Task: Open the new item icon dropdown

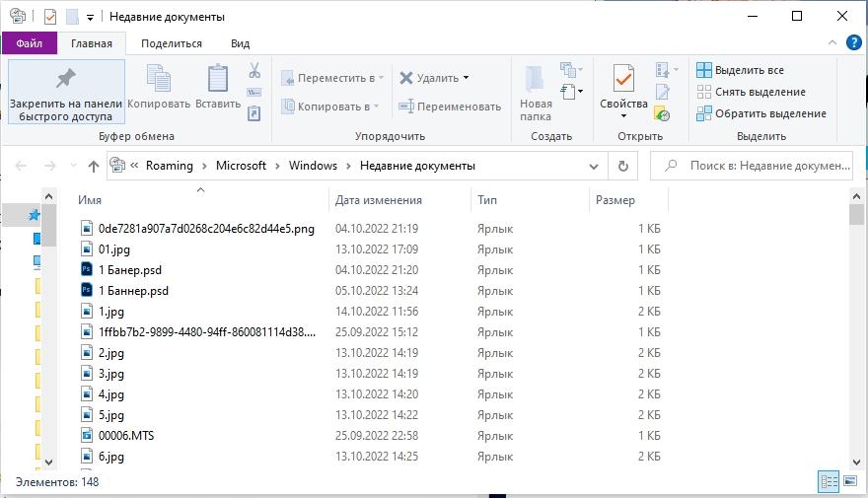Action: (571, 70)
